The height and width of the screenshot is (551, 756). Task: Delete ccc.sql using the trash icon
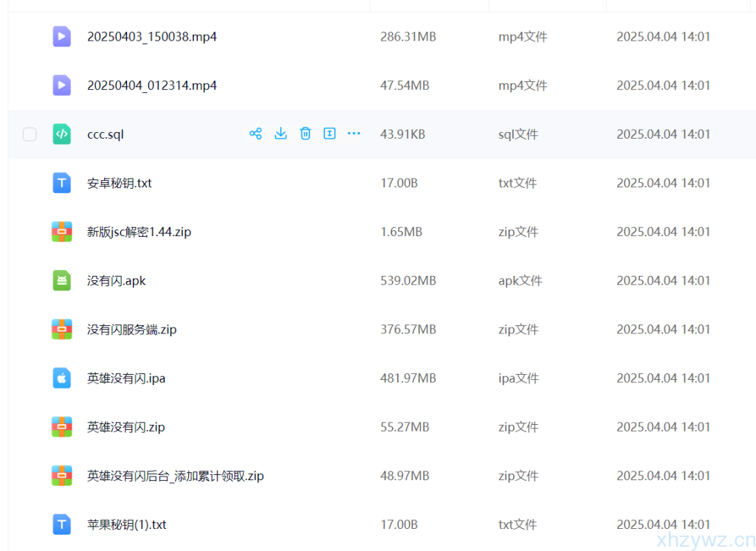point(305,134)
